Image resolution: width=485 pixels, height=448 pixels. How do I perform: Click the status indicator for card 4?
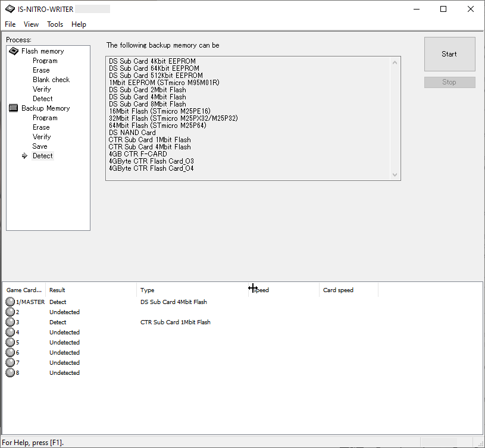click(x=10, y=333)
